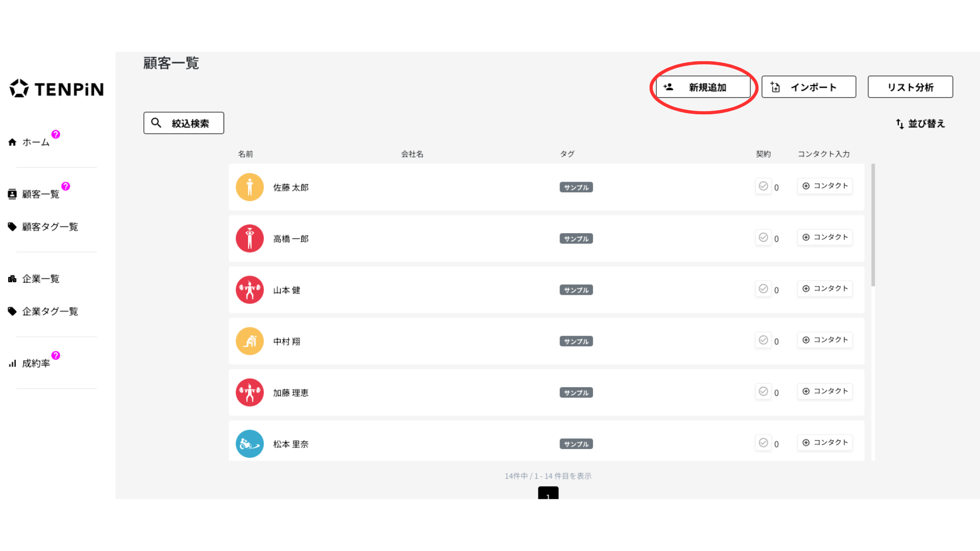Viewport: 980px width, 551px height.
Task: Open help tooltip next to ホーム
Action: [x=56, y=134]
